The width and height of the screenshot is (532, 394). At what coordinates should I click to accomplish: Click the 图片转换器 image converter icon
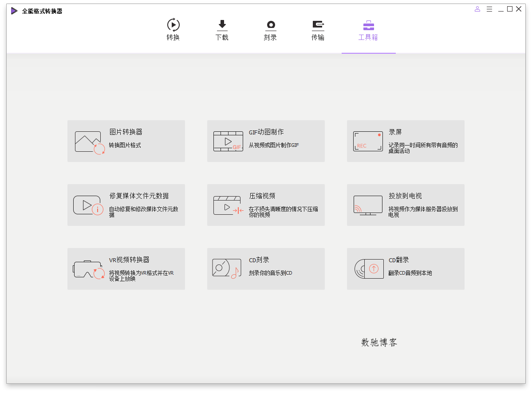tap(90, 142)
